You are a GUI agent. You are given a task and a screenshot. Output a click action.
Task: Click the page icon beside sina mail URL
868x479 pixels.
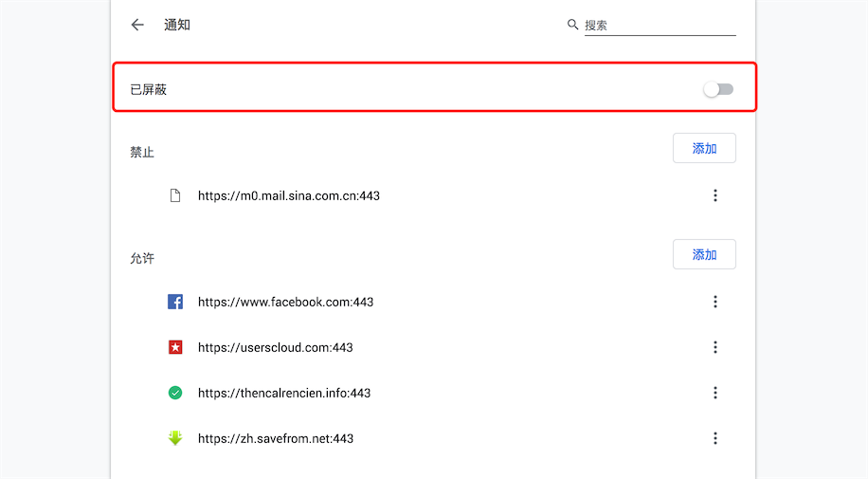pos(175,195)
